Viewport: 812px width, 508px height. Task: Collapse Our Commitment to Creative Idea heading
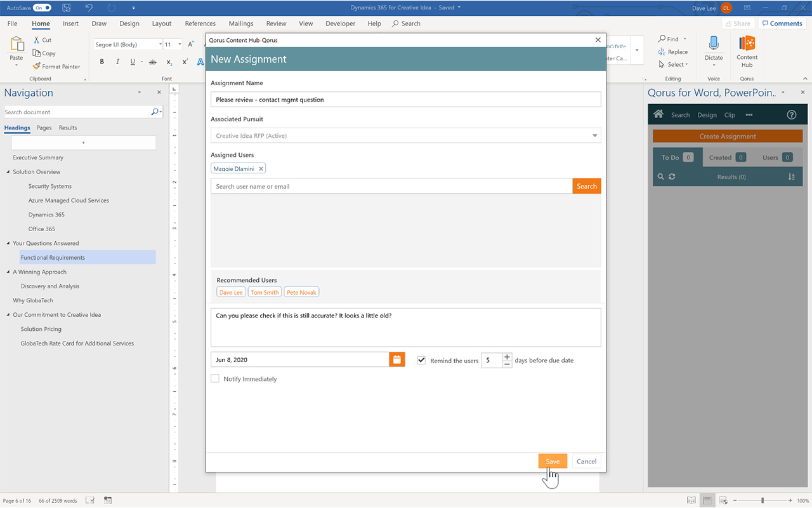coord(8,314)
